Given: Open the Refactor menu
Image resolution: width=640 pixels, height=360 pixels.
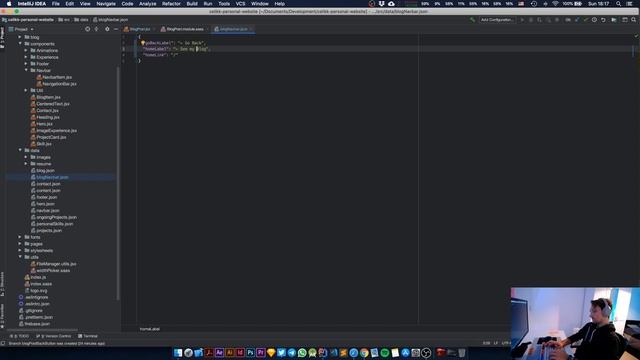Looking at the screenshot, I should 171,4.
